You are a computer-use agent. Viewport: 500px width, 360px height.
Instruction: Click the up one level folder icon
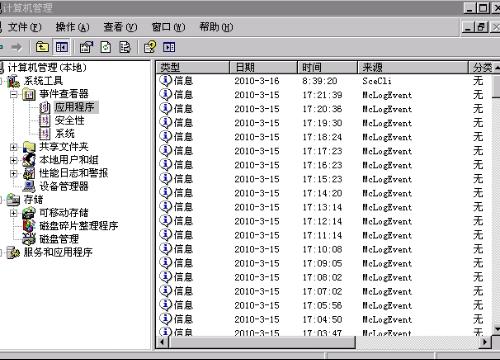42,47
